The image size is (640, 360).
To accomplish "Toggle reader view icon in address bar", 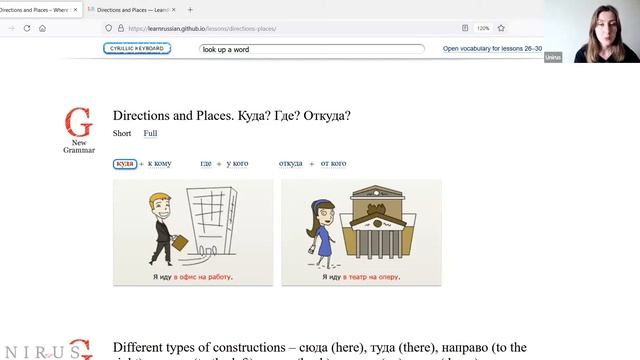I will pos(465,28).
